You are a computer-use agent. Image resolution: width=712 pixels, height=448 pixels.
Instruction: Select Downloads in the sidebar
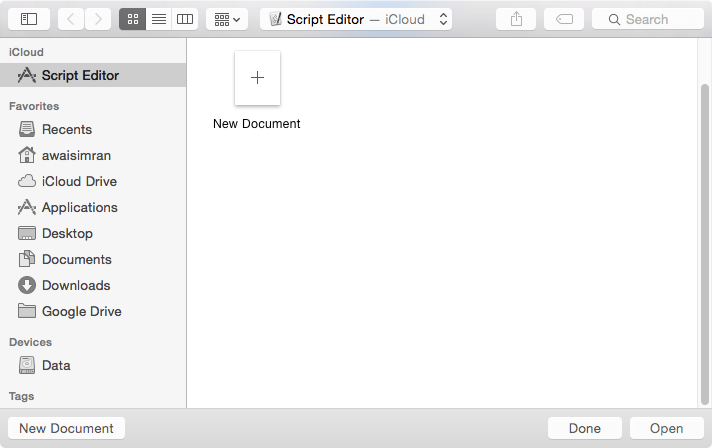93,285
